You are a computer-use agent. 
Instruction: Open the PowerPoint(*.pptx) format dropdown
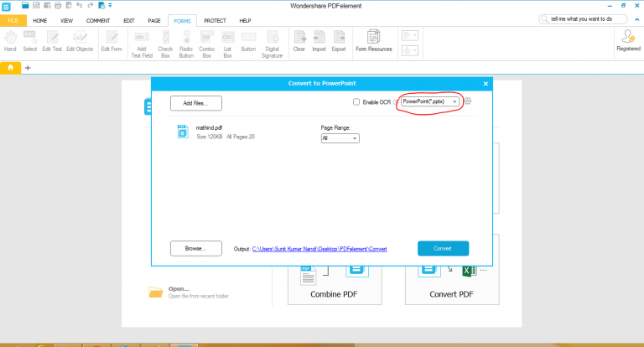pyautogui.click(x=430, y=101)
